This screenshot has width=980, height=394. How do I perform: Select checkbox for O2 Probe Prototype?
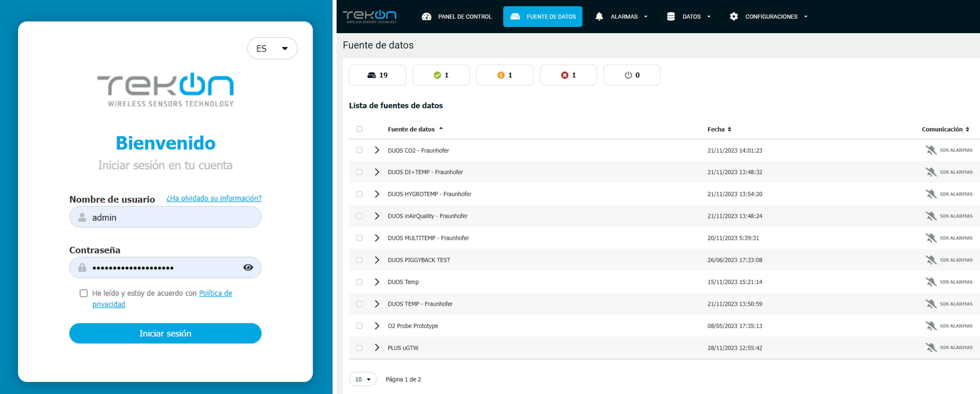[x=359, y=326]
